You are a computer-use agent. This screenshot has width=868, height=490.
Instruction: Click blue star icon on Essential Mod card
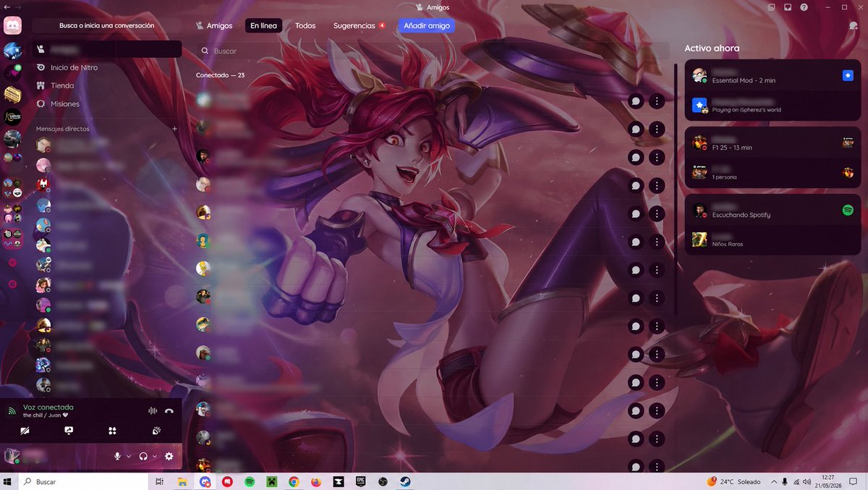point(848,75)
